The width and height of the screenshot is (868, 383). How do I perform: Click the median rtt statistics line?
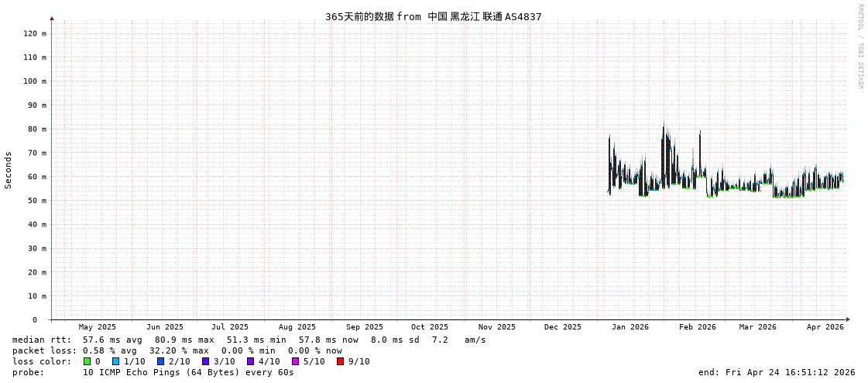(249, 340)
